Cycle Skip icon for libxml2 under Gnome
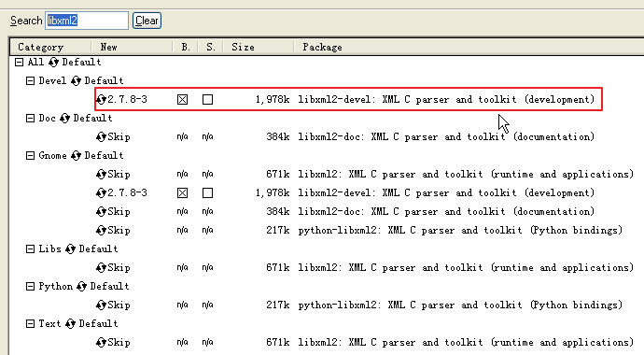644x355 pixels. pyautogui.click(x=101, y=174)
